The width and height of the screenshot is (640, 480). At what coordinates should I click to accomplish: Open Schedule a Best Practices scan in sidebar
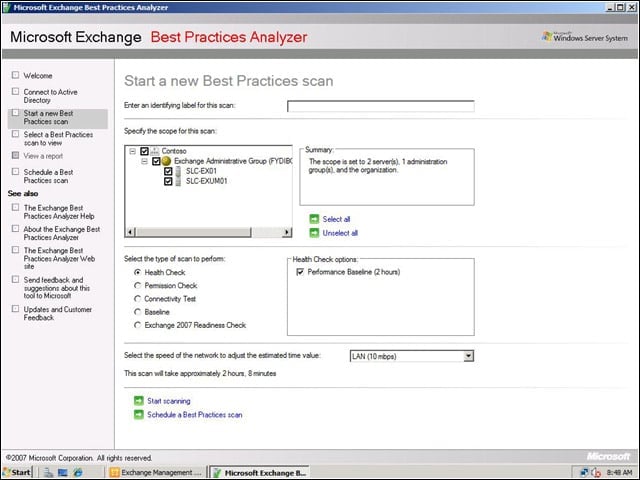pos(48,176)
